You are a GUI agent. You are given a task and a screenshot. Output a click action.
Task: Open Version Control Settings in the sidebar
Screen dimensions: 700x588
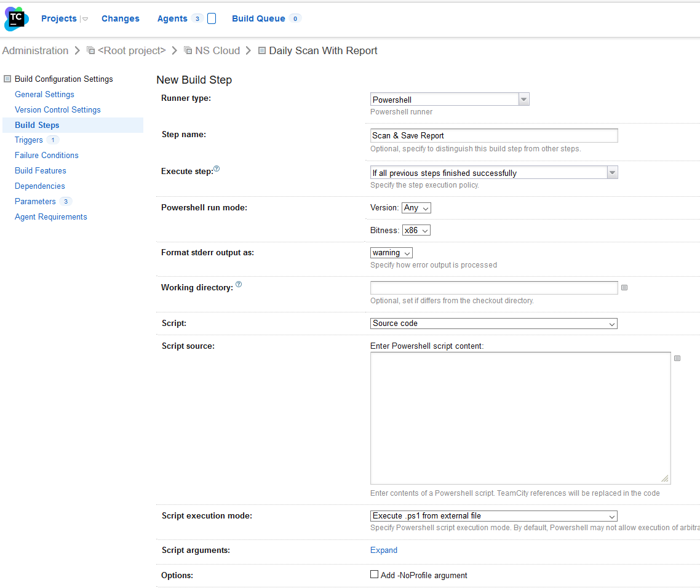tap(57, 109)
